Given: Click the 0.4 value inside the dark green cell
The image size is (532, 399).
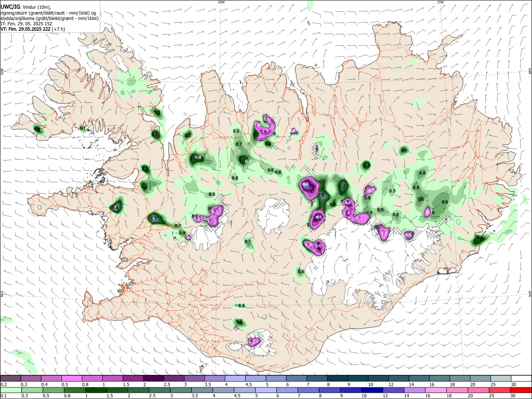Looking at the screenshot, I should point(198,158).
